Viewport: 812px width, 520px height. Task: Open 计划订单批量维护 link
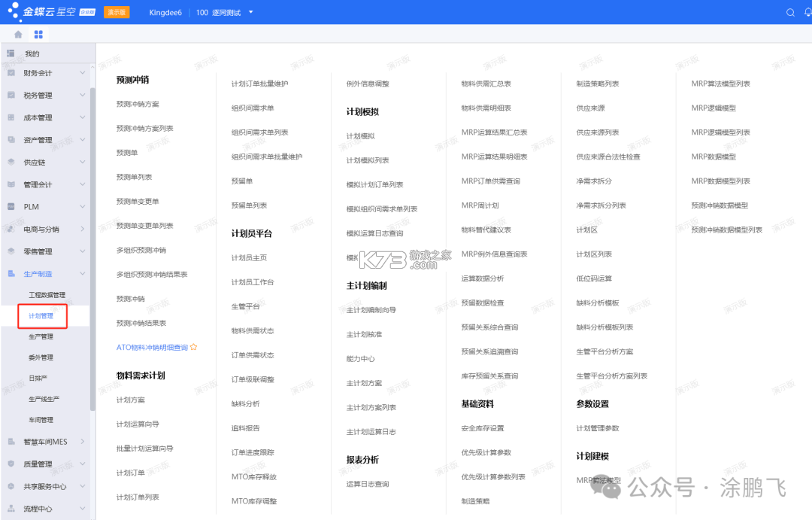[x=260, y=84]
